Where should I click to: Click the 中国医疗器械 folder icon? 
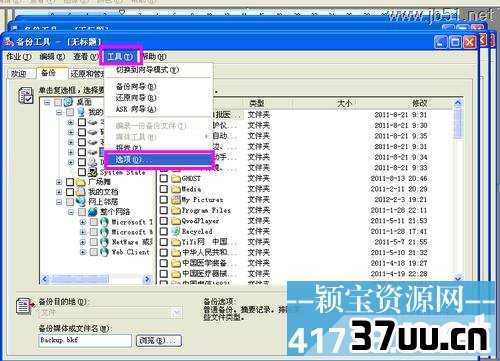click(176, 274)
